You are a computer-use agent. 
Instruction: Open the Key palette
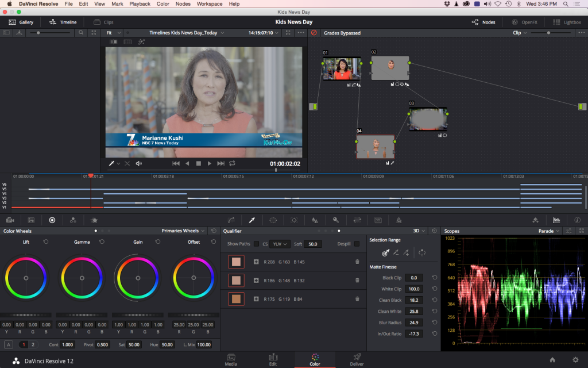coord(336,220)
